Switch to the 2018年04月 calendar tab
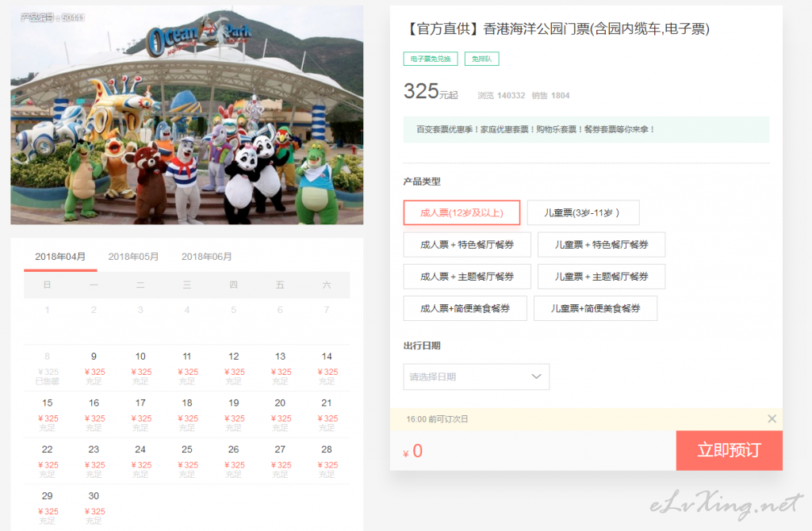This screenshot has height=531, width=812. point(60,257)
